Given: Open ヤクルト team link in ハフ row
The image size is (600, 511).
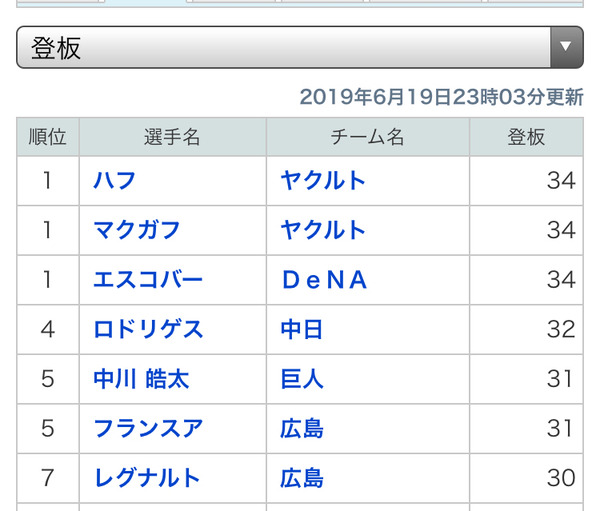Looking at the screenshot, I should pyautogui.click(x=323, y=181).
